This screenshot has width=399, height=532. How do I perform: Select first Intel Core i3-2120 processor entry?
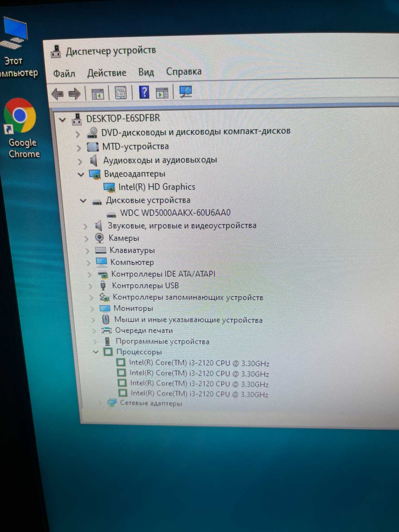[199, 363]
